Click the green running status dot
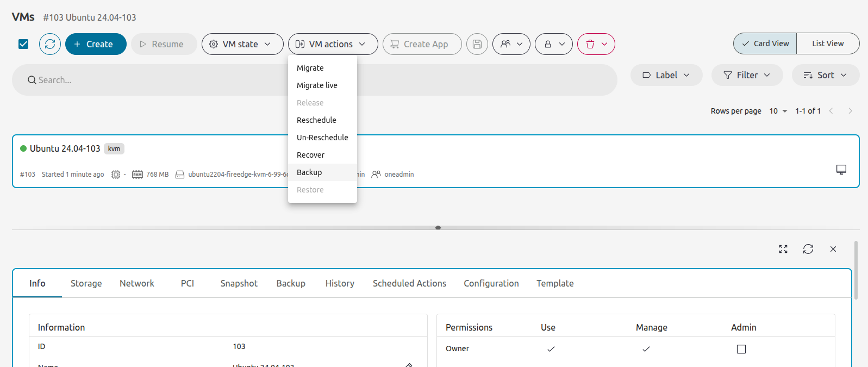 [23, 148]
